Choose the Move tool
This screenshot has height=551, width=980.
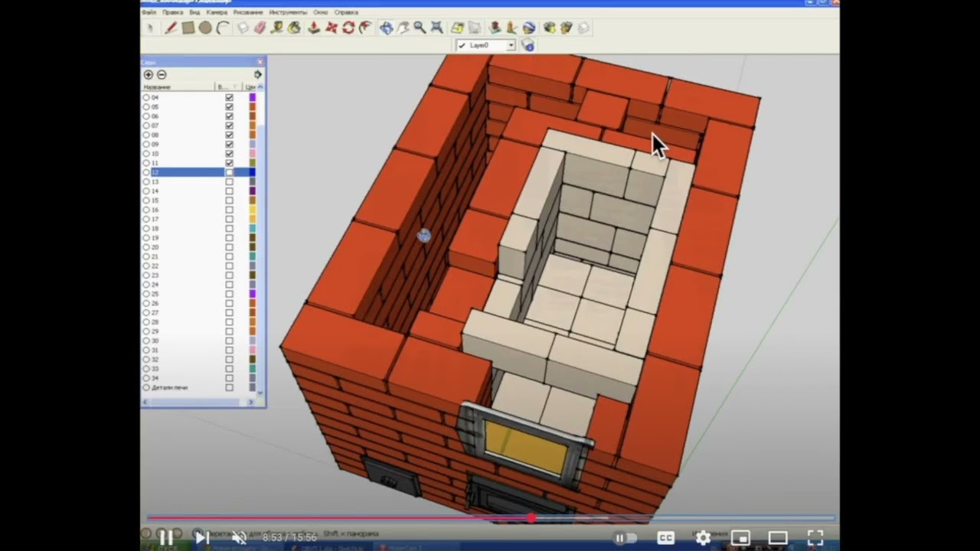pos(332,28)
